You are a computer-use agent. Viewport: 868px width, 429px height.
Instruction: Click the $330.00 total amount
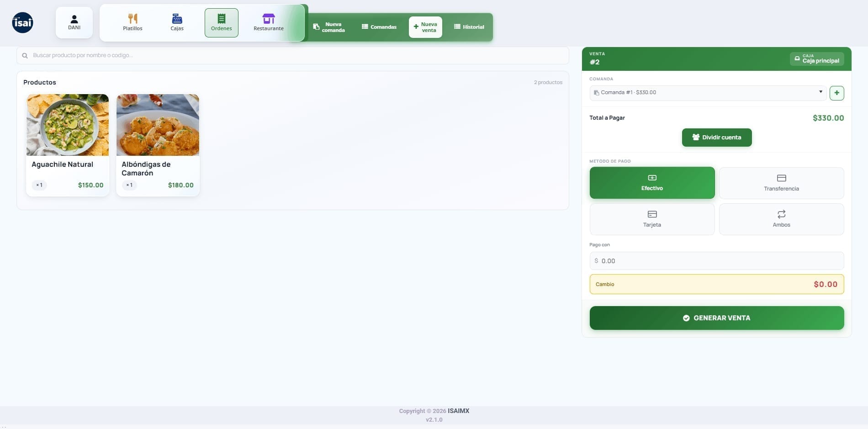828,118
